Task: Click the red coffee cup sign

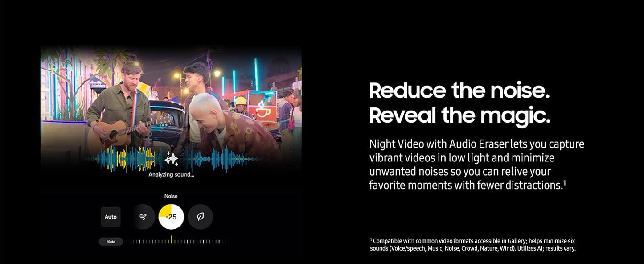Action: pyautogui.click(x=263, y=110)
